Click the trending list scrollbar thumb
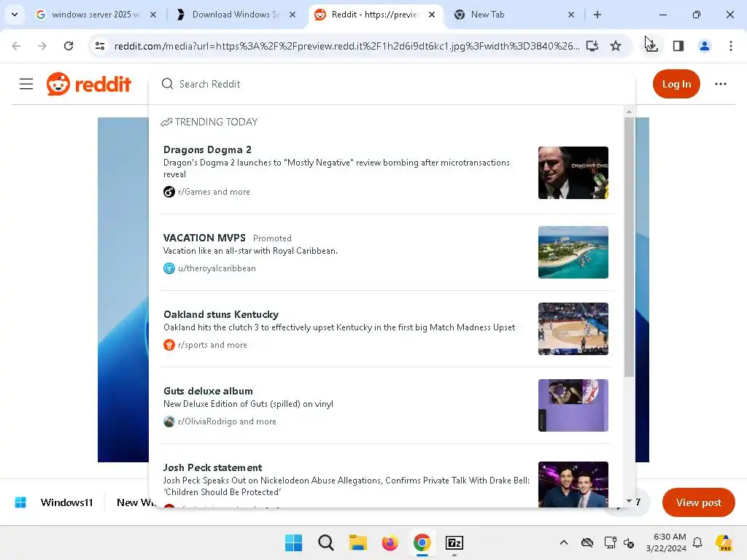Viewport: 747px width, 560px height. pyautogui.click(x=629, y=246)
